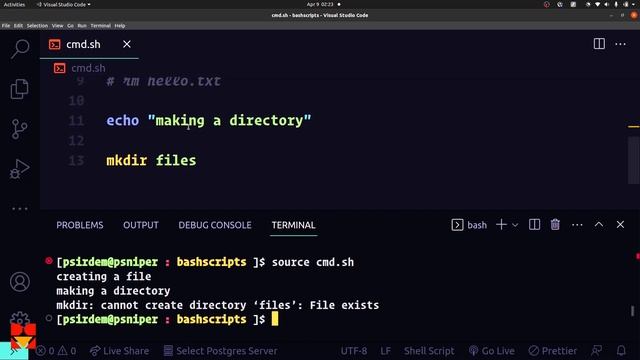Click line number 11 in gutter
The height and width of the screenshot is (360, 640).
click(x=76, y=120)
